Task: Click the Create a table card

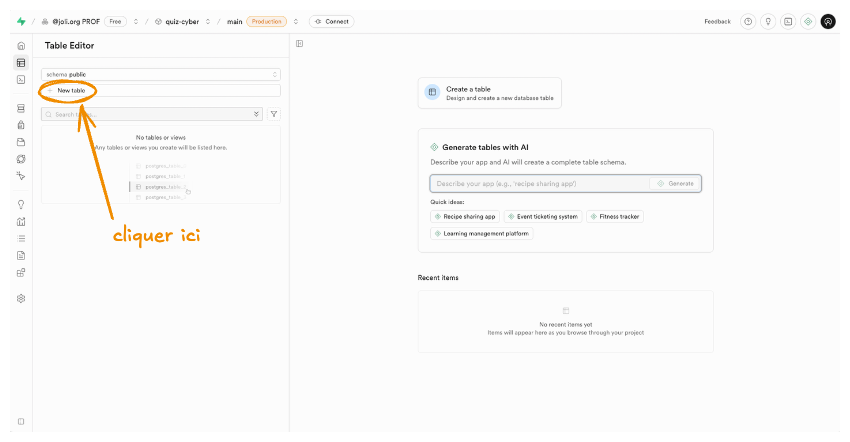Action: 489,93
